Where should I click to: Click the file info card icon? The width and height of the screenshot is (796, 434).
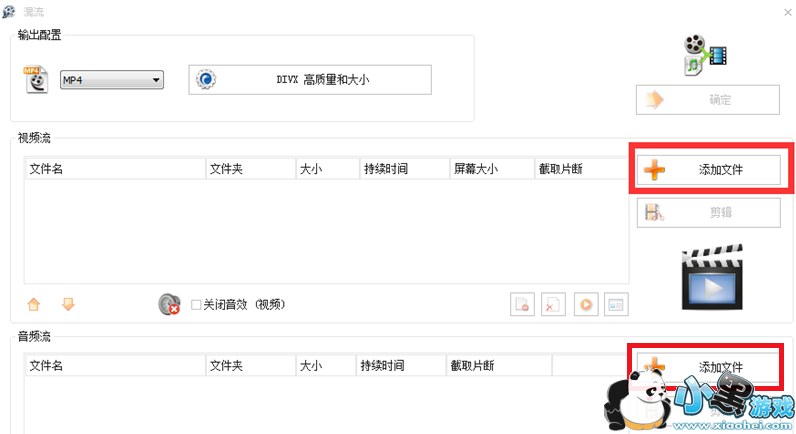616,305
